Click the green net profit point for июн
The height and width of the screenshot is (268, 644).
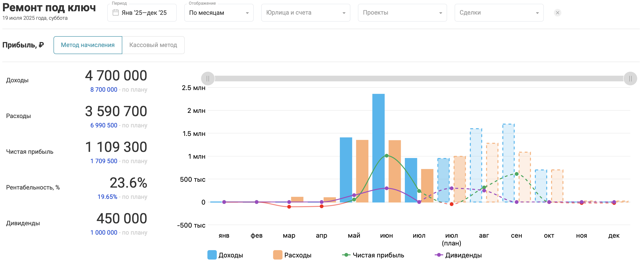click(x=387, y=156)
